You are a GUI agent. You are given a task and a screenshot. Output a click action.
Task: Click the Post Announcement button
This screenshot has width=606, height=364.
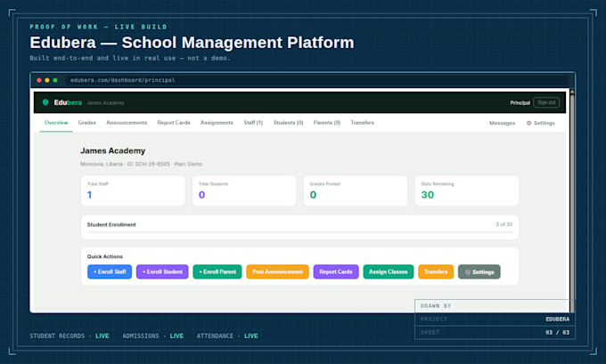277,271
